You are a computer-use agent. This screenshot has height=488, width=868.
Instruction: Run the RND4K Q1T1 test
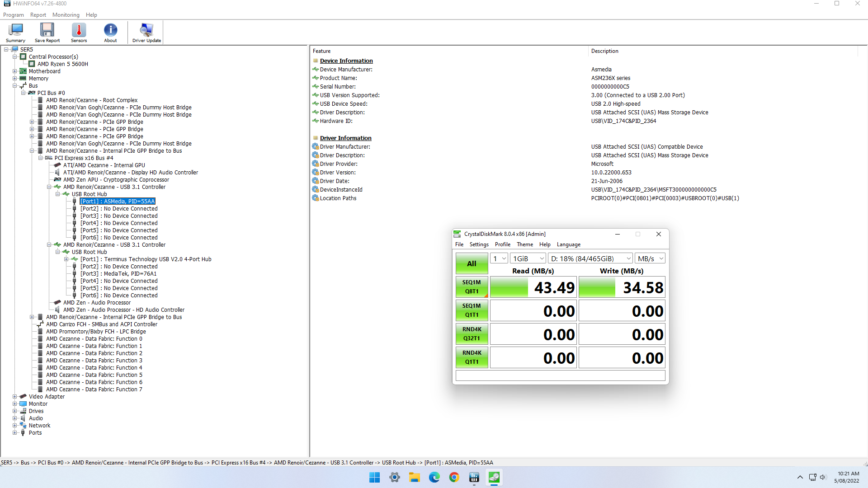point(472,357)
